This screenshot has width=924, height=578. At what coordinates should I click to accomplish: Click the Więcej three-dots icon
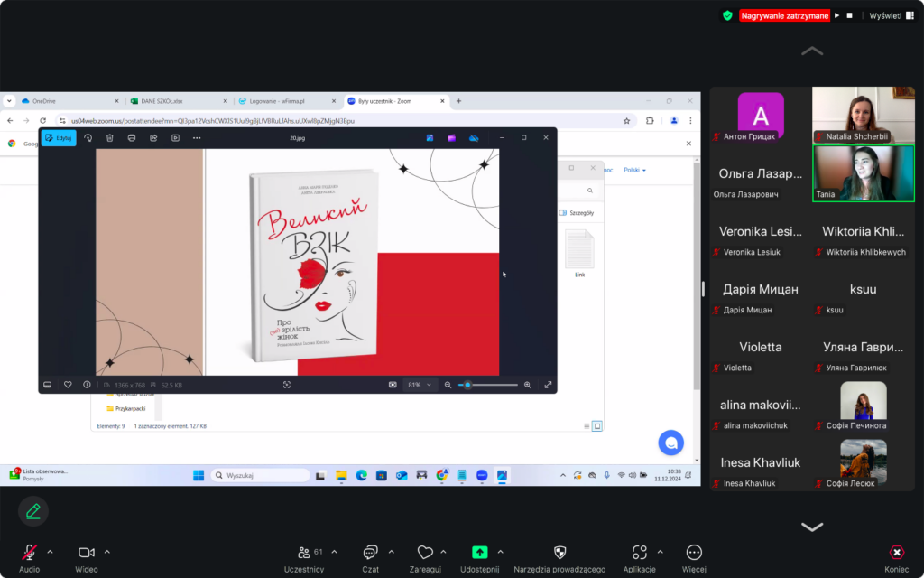694,553
